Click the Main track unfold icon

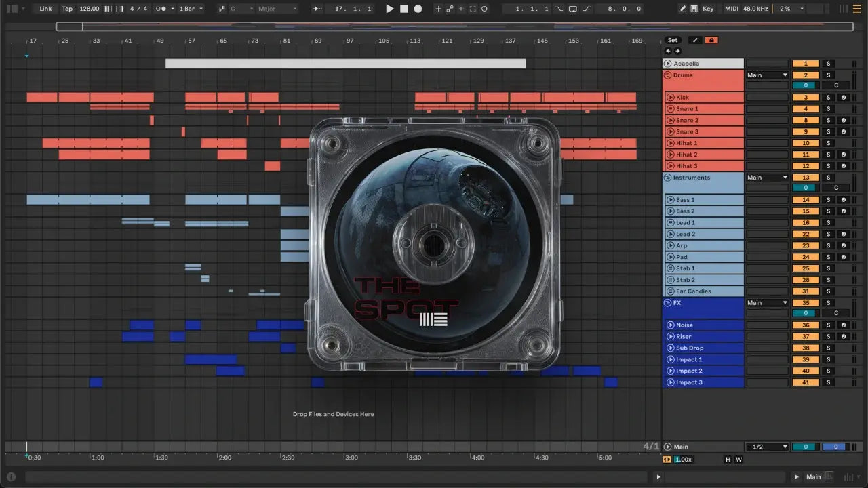(668, 447)
